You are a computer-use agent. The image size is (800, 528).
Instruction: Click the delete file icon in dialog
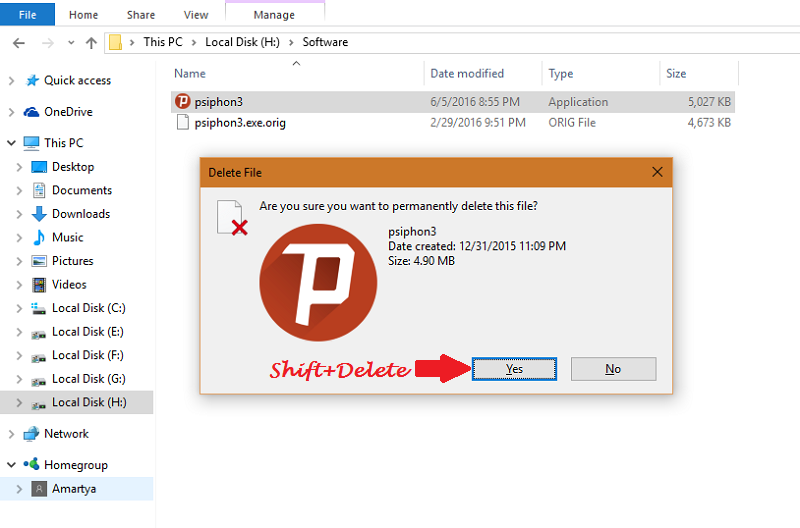point(232,218)
